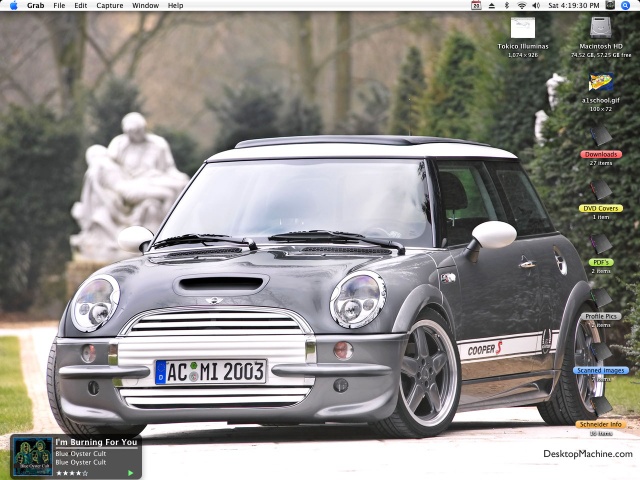Click the iCal calendar menu bar icon
The height and width of the screenshot is (480, 640).
click(476, 5)
